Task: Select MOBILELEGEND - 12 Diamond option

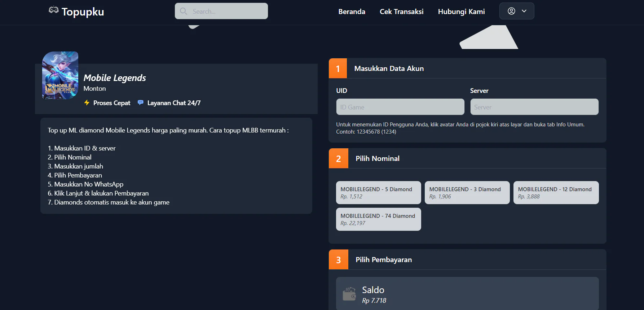Action: point(556,193)
